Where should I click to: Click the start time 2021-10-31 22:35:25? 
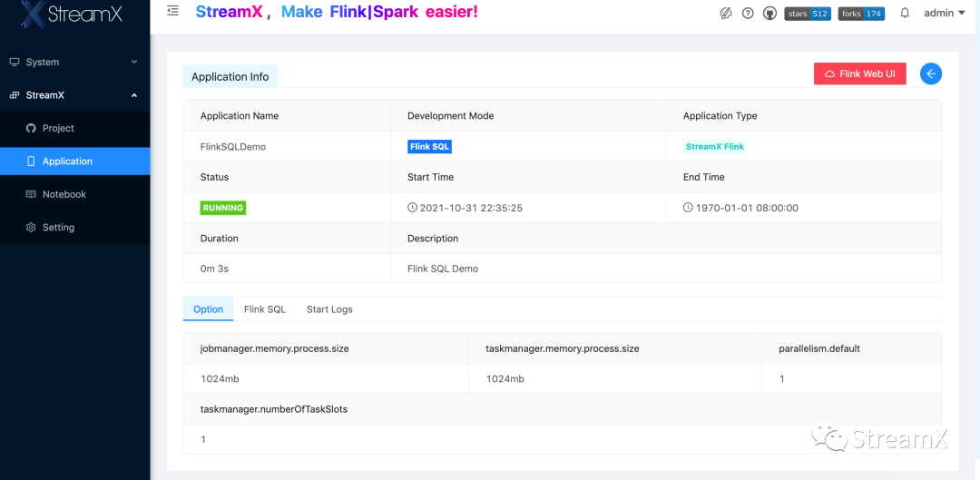coord(471,208)
